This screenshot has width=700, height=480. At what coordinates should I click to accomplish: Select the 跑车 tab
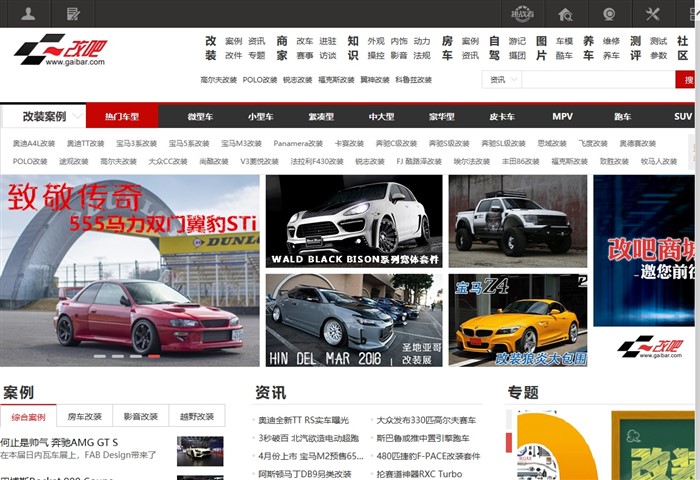(622, 117)
